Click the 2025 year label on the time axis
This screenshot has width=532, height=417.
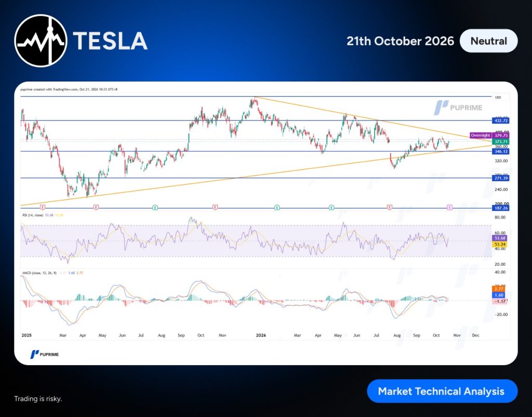coord(26,335)
